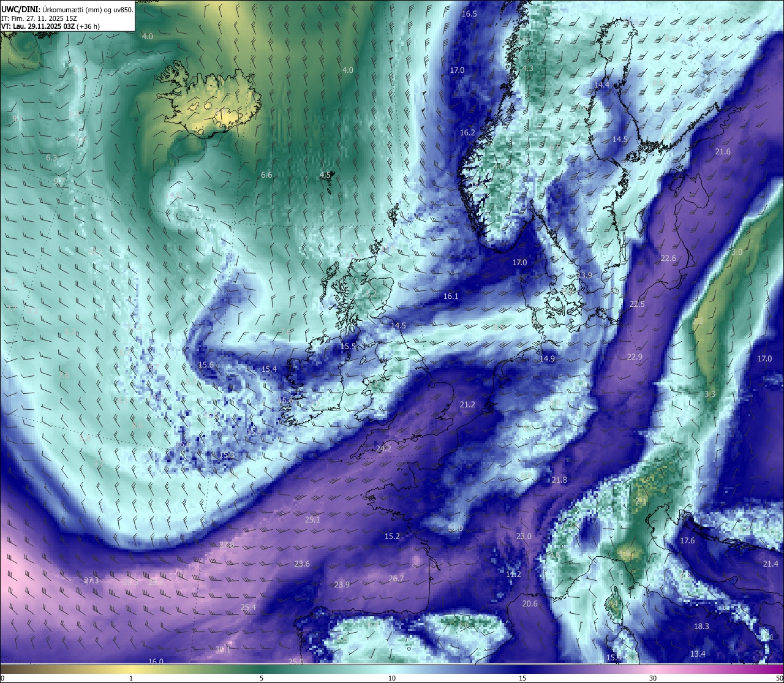Click the VT: Lau. 29.11.2025 03Z line

[51, 26]
